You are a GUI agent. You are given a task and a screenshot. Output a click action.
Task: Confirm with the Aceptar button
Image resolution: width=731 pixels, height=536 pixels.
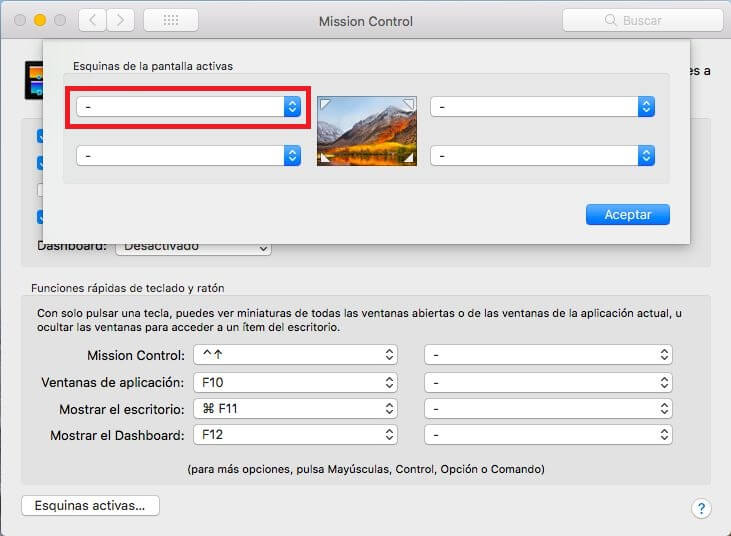(x=628, y=214)
